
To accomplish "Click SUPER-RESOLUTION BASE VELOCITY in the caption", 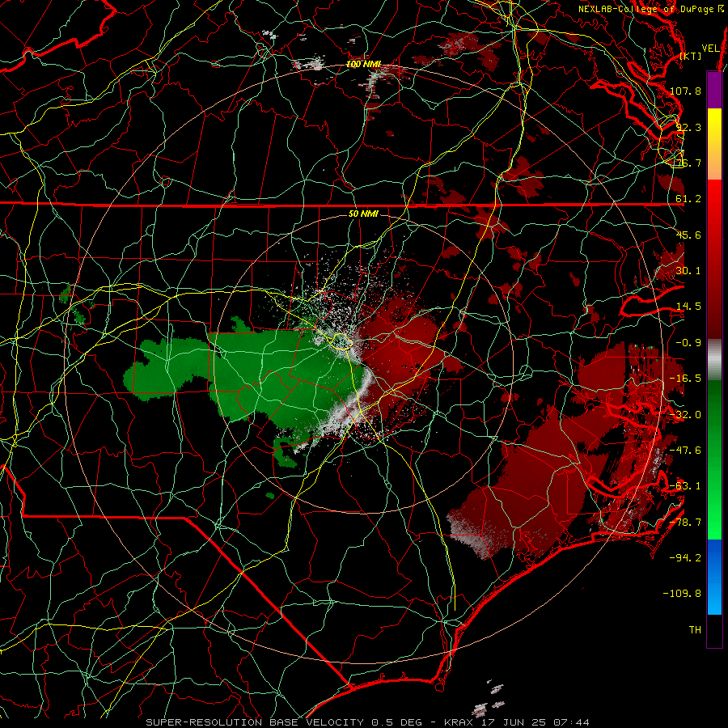I will click(x=256, y=722).
